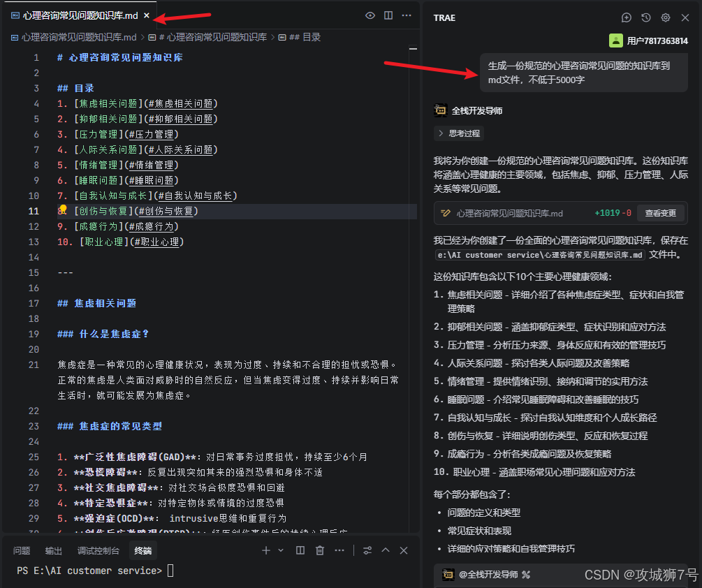Open markdown preview with eye icon

(370, 15)
